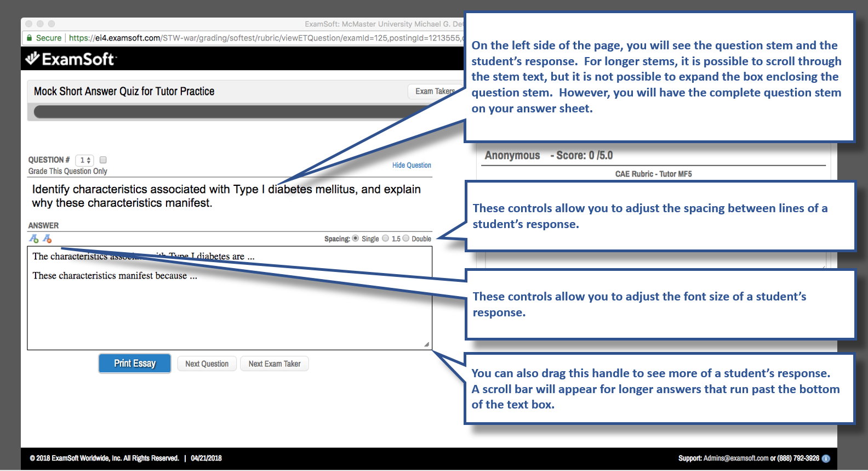This screenshot has width=868, height=471.
Task: Tick the Grade This Question Only checkbox
Action: (103, 160)
